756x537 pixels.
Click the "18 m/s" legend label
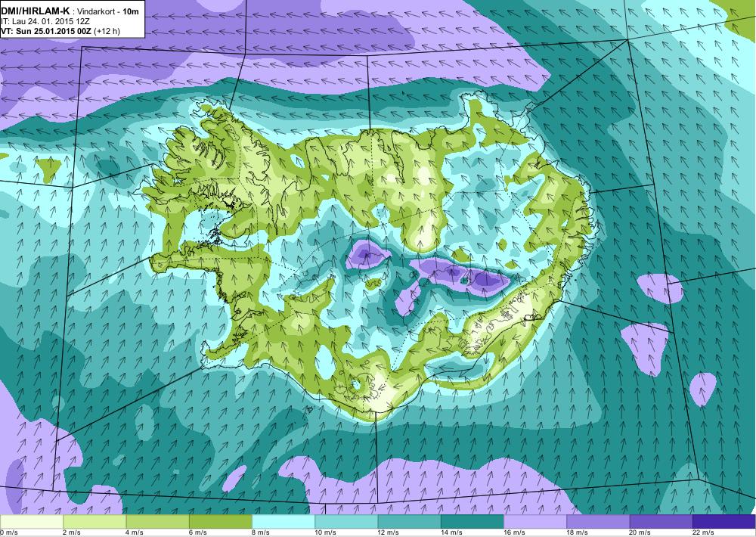pos(577,532)
